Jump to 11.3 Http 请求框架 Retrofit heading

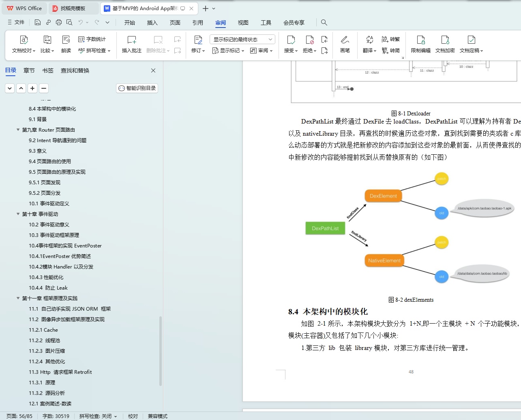click(60, 372)
